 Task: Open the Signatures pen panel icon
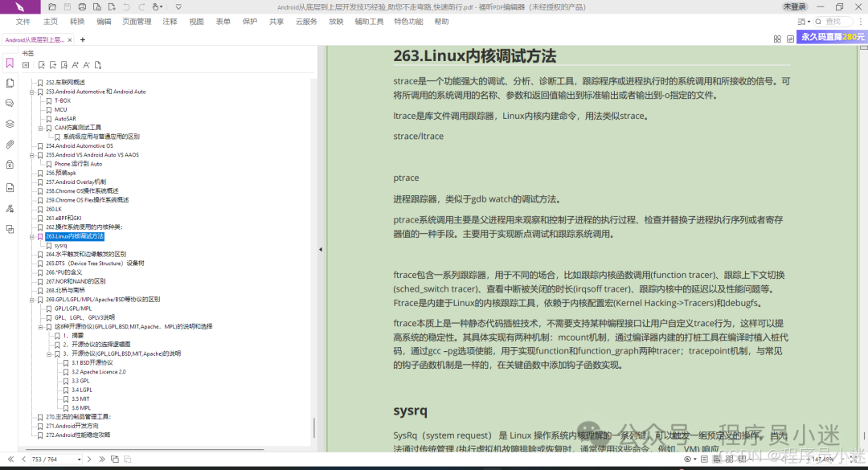click(10, 209)
